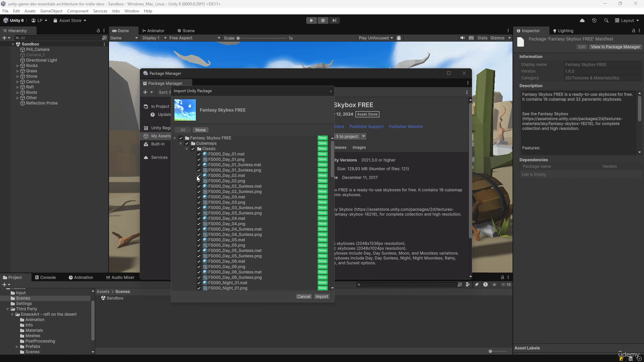
Task: Click the Play button in the toolbar
Action: point(311,20)
